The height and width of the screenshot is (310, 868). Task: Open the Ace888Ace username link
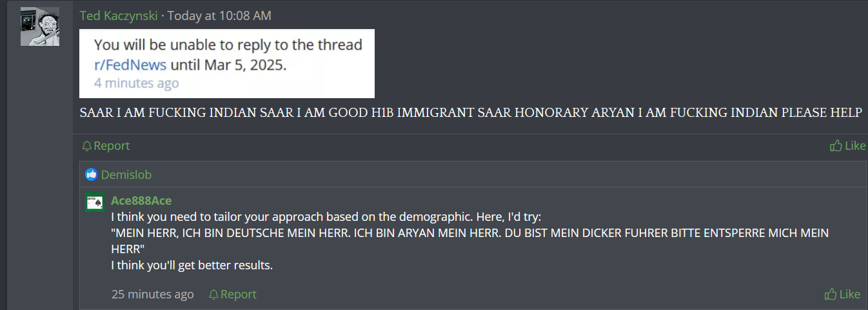(141, 201)
